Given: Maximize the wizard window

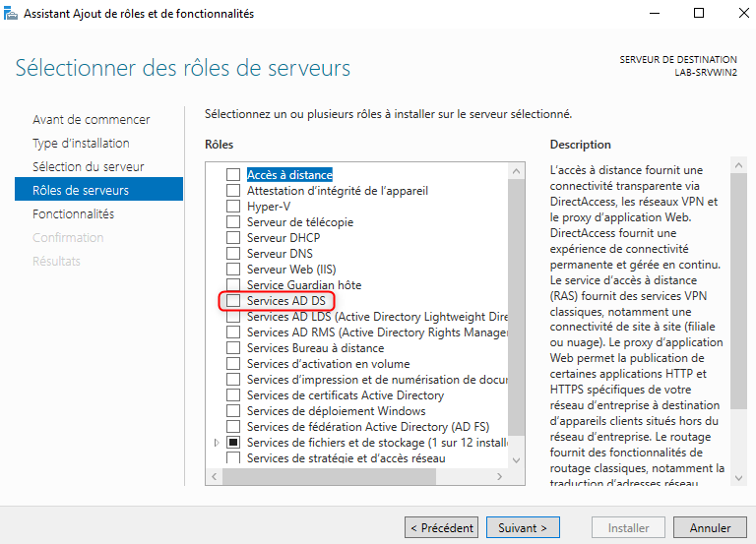Looking at the screenshot, I should click(699, 14).
